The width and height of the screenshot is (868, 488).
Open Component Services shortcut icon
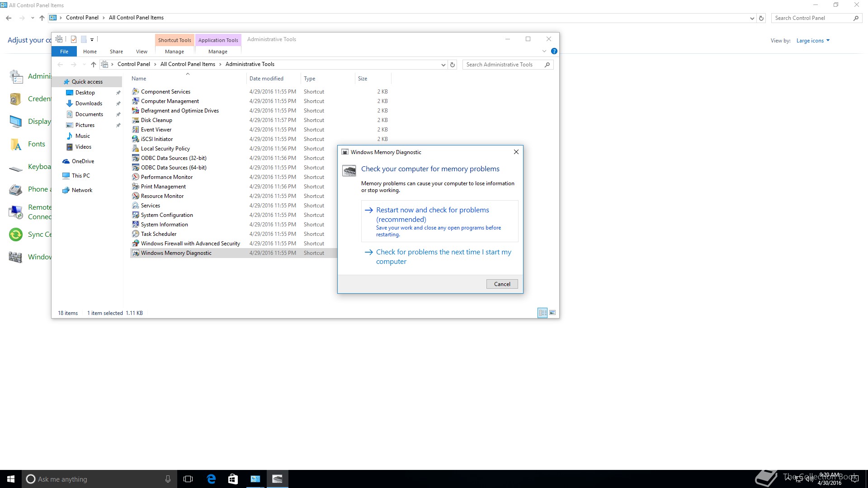(x=135, y=92)
